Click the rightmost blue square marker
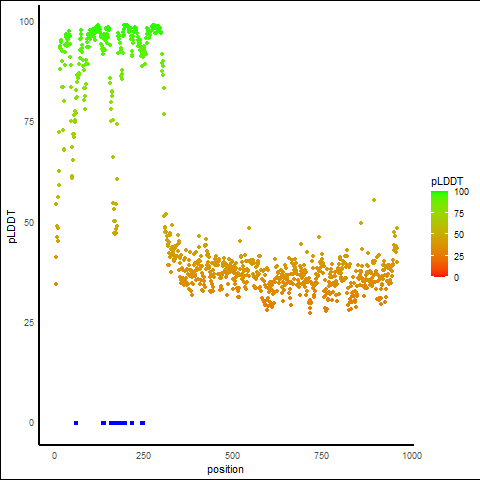Image resolution: width=480 pixels, height=480 pixels. click(x=143, y=423)
